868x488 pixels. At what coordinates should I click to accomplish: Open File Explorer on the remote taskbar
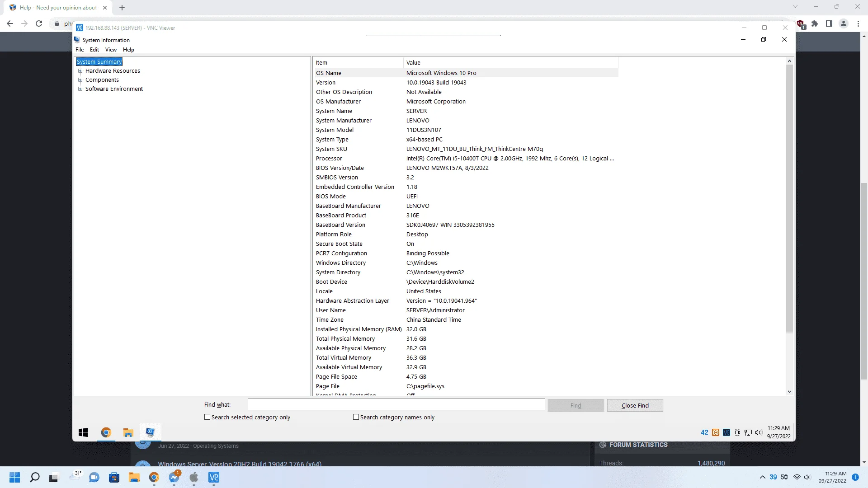(x=128, y=432)
